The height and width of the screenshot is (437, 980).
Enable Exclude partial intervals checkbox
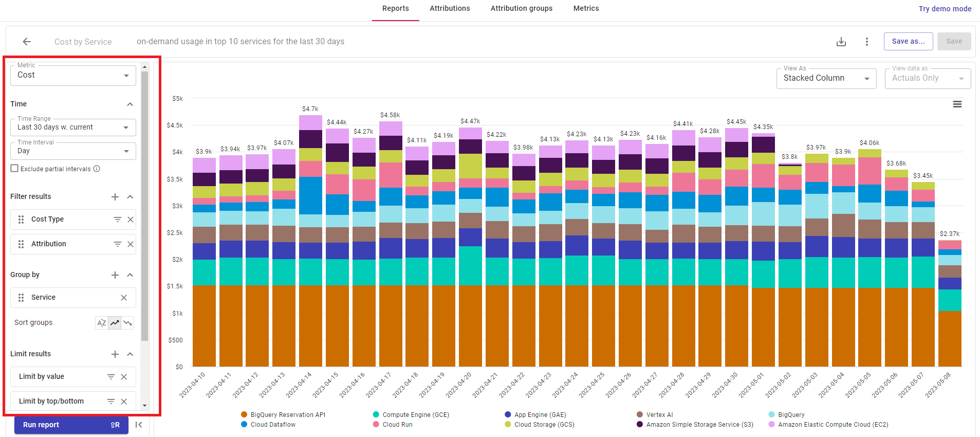click(x=14, y=169)
